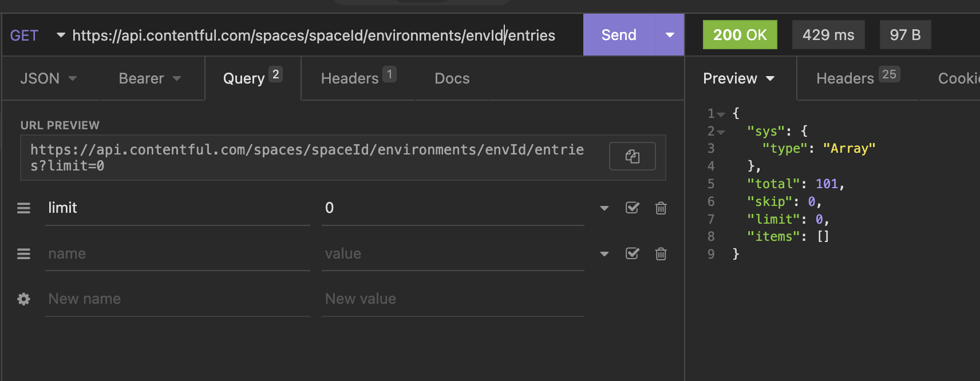Viewport: 980px width, 381px height.
Task: Click the "limit": 0 response line
Action: (788, 219)
